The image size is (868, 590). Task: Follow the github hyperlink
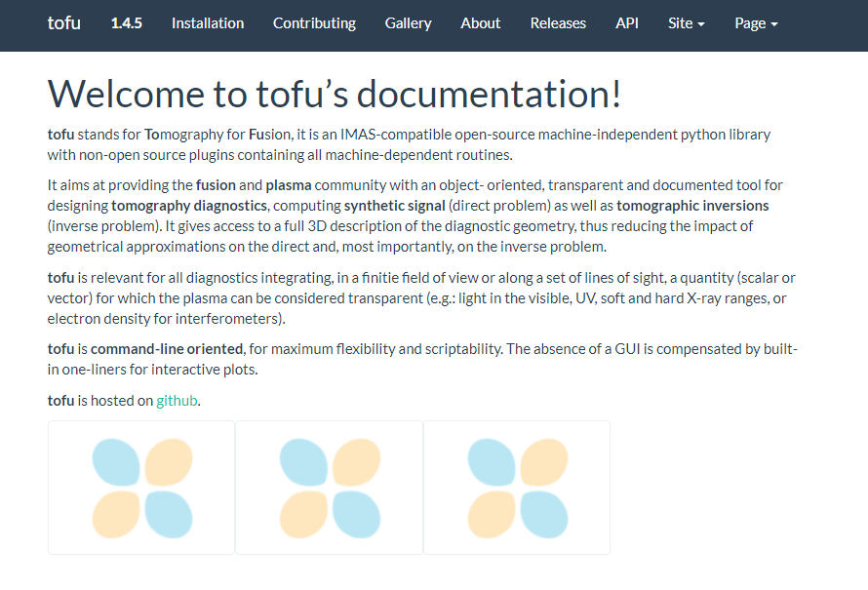[x=177, y=400]
